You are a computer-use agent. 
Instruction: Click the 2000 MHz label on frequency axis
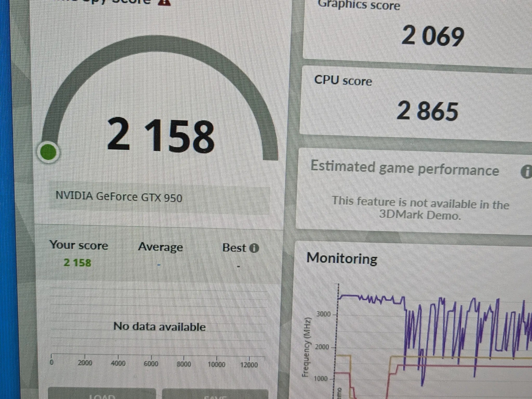pos(322,347)
